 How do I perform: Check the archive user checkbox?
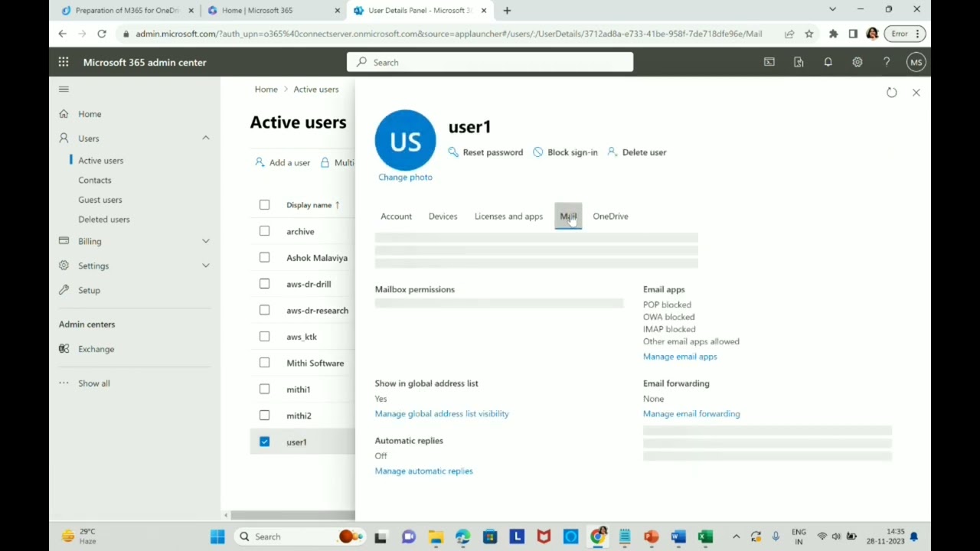click(264, 231)
